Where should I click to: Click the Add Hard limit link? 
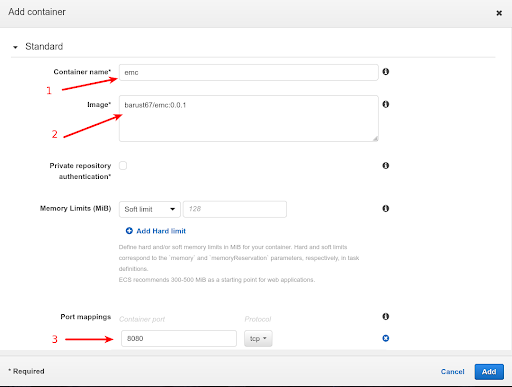tap(161, 231)
